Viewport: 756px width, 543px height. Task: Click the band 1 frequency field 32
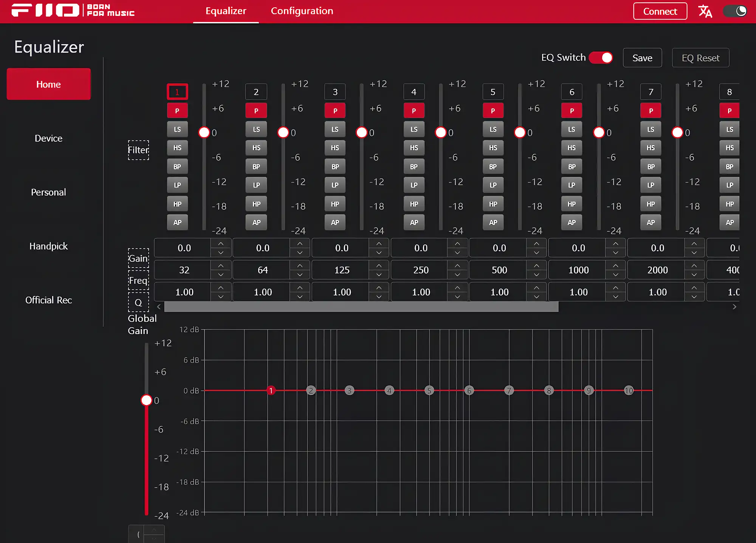[x=183, y=270]
